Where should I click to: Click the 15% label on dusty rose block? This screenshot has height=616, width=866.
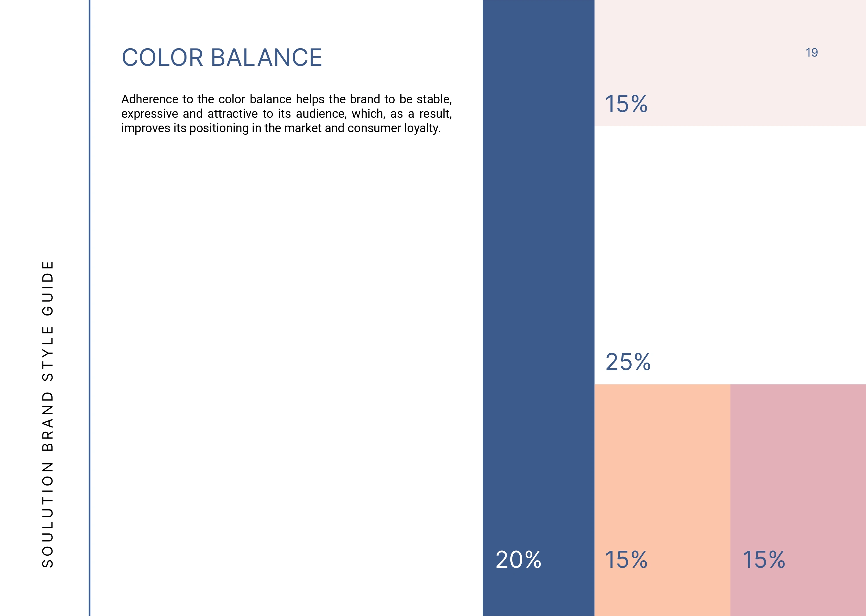[x=763, y=560]
